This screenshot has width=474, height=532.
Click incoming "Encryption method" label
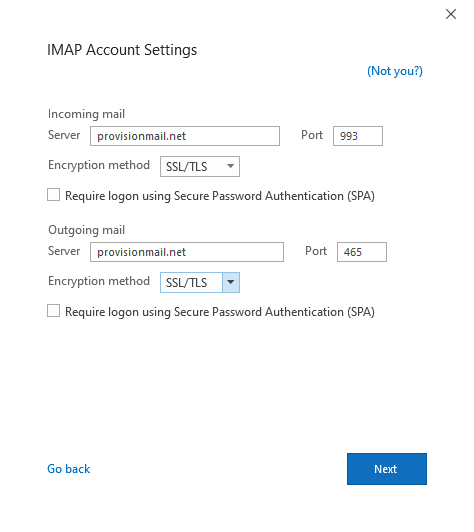click(99, 165)
